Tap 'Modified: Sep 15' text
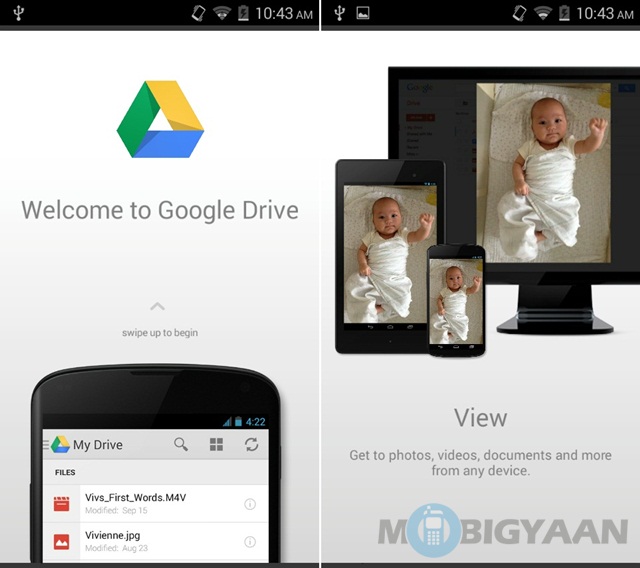This screenshot has height=568, width=640. (x=116, y=510)
